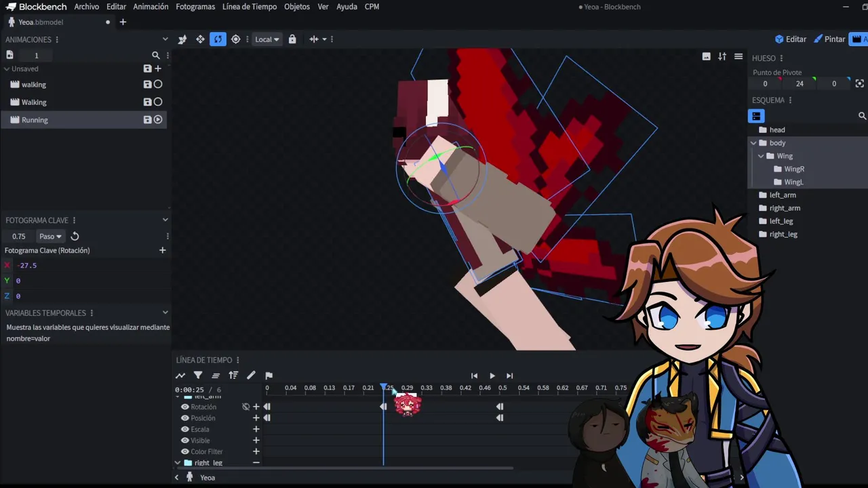Viewport: 868px width, 488px height.
Task: Toggle the lock icon in the toolbar
Action: tap(292, 39)
